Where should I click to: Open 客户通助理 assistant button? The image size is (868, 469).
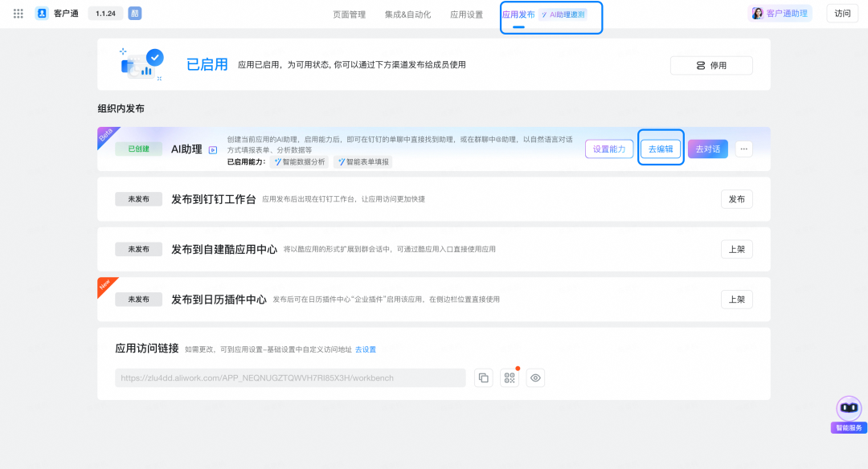780,14
